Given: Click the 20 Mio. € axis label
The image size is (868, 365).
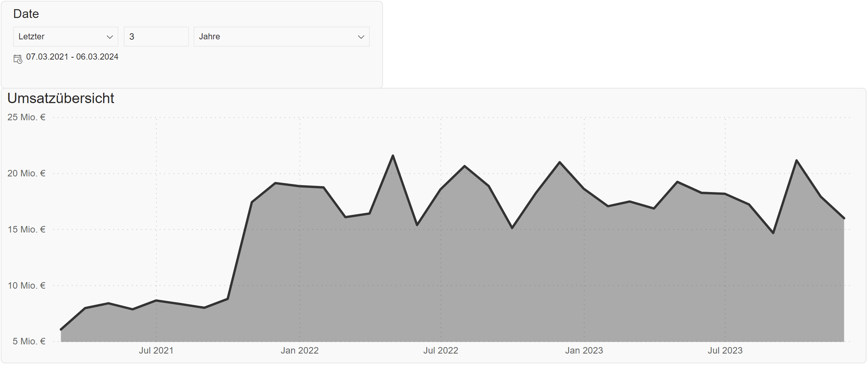Looking at the screenshot, I should (x=26, y=173).
